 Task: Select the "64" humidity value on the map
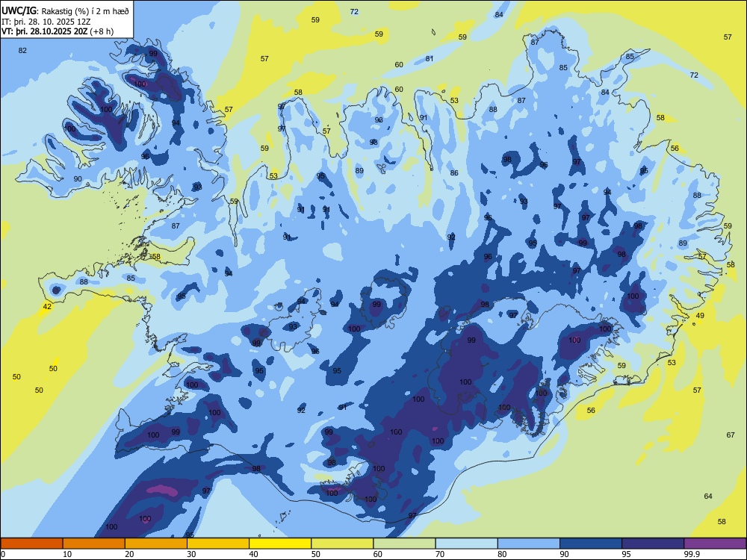tap(708, 497)
